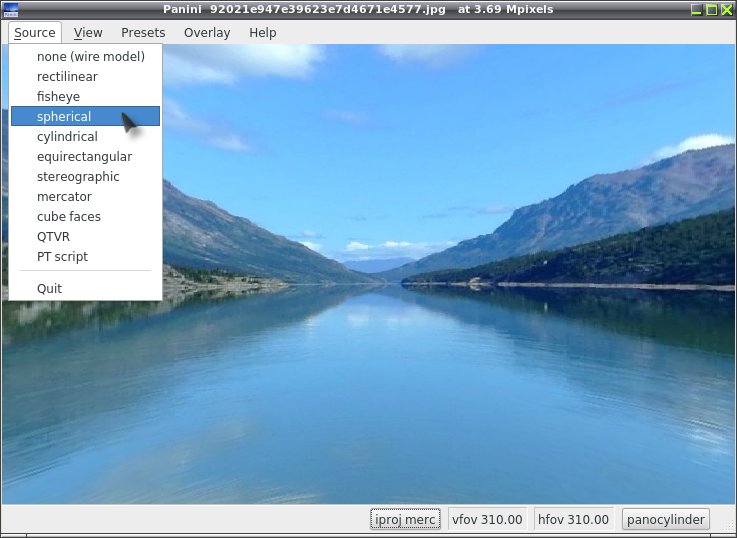Choose QTVR source option
This screenshot has width=737, height=538.
[x=86, y=236]
